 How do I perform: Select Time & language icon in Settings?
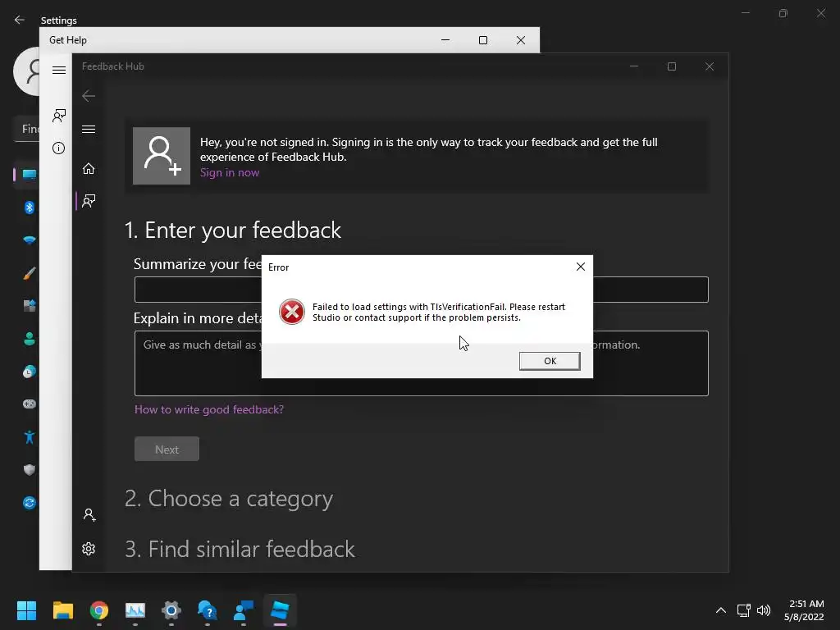coord(29,372)
